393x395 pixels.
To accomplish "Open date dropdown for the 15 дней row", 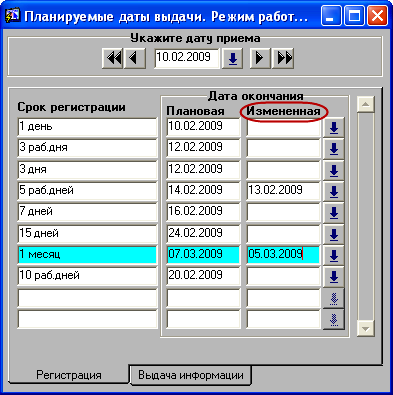I will [x=334, y=234].
